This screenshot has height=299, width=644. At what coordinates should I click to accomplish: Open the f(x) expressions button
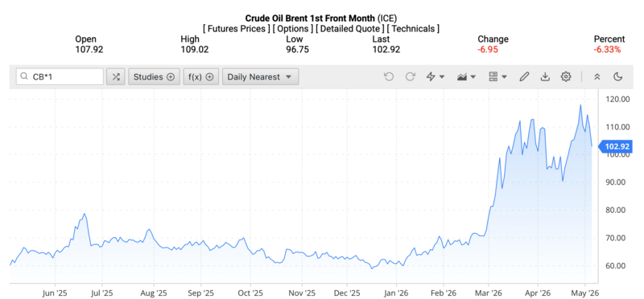pyautogui.click(x=200, y=76)
